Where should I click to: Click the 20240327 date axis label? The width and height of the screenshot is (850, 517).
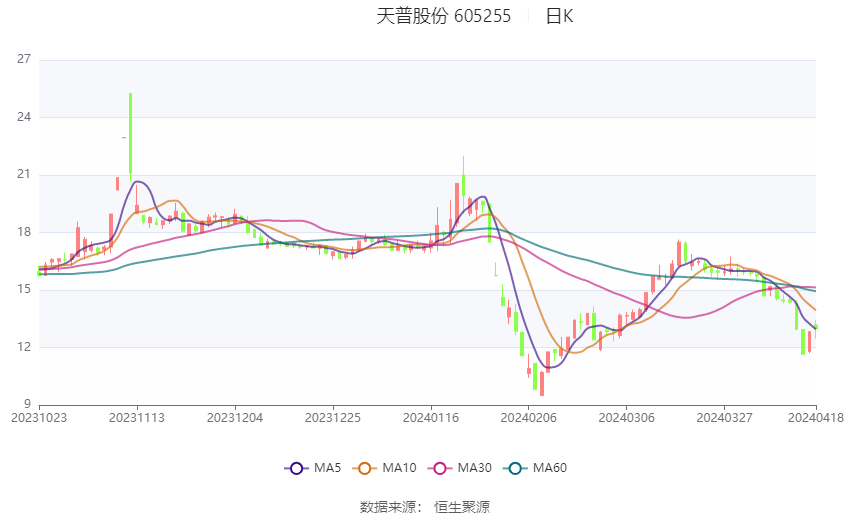724,418
